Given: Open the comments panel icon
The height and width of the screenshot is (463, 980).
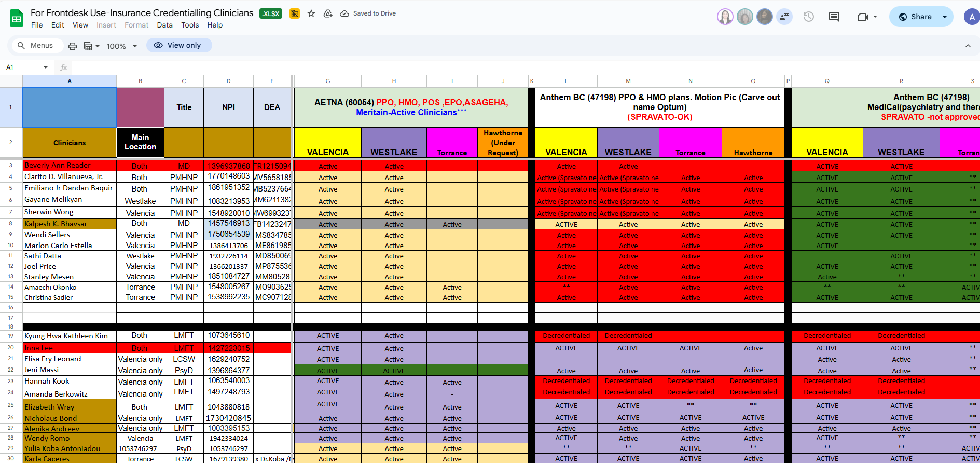Looking at the screenshot, I should point(834,17).
